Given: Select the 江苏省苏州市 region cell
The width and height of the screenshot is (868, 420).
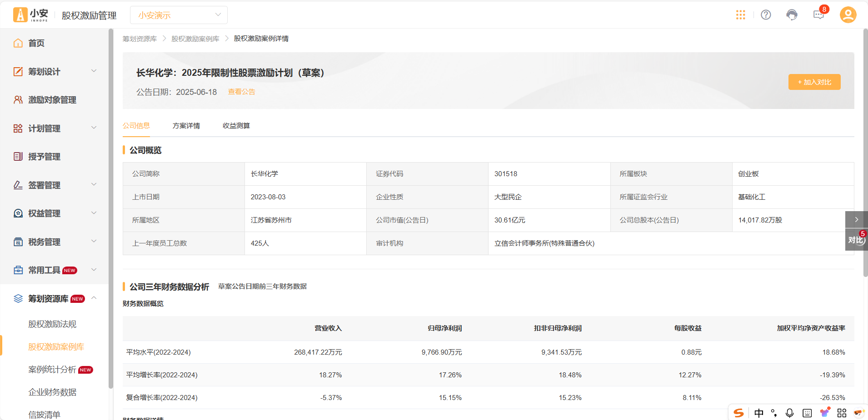Looking at the screenshot, I should click(x=305, y=220).
